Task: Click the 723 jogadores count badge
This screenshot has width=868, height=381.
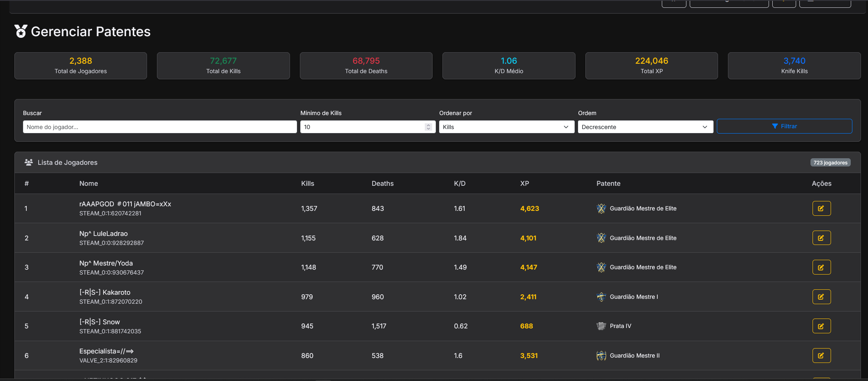Action: 830,163
